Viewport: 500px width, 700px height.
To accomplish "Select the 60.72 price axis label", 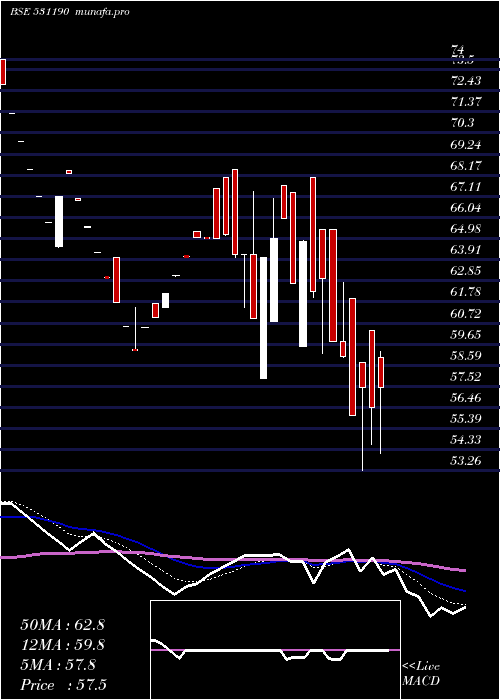I will [x=466, y=313].
